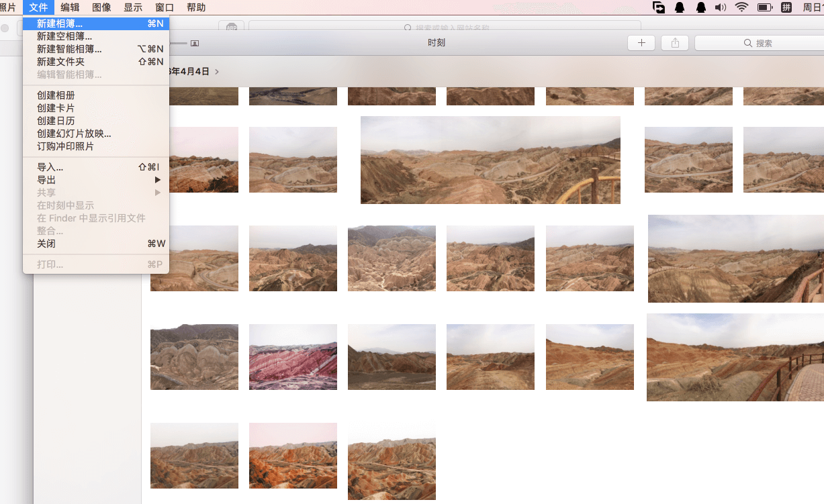Select the dark grey rounded hills photo
The image size is (824, 504).
point(194,357)
